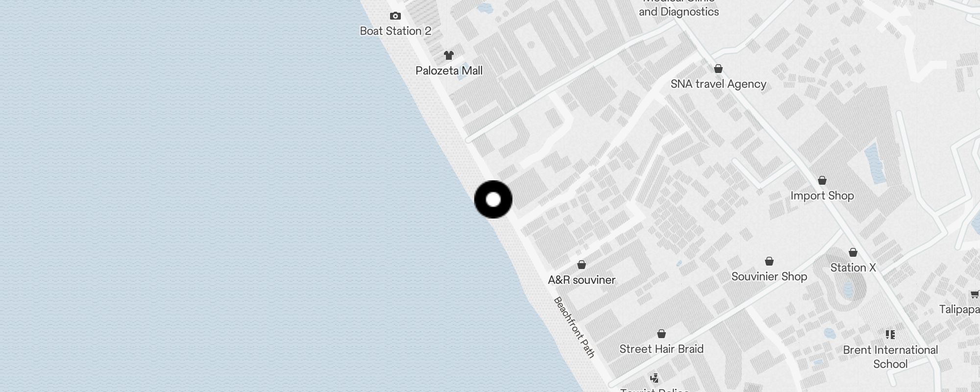Select the Tourist Police icon
980x392 pixels.
coord(654,378)
